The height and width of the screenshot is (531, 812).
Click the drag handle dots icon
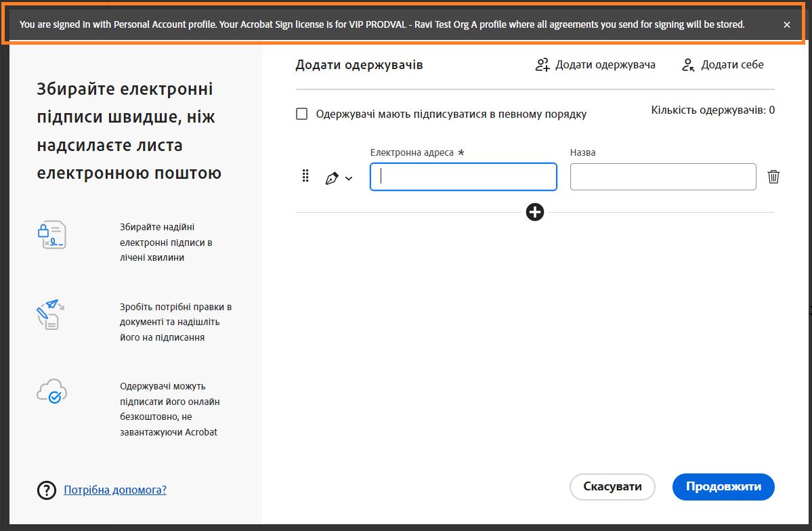[305, 176]
